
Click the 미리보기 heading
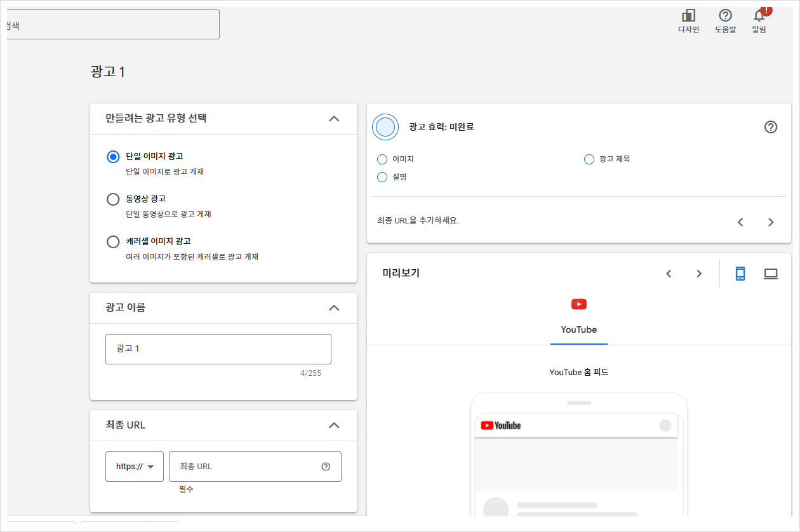pos(401,273)
